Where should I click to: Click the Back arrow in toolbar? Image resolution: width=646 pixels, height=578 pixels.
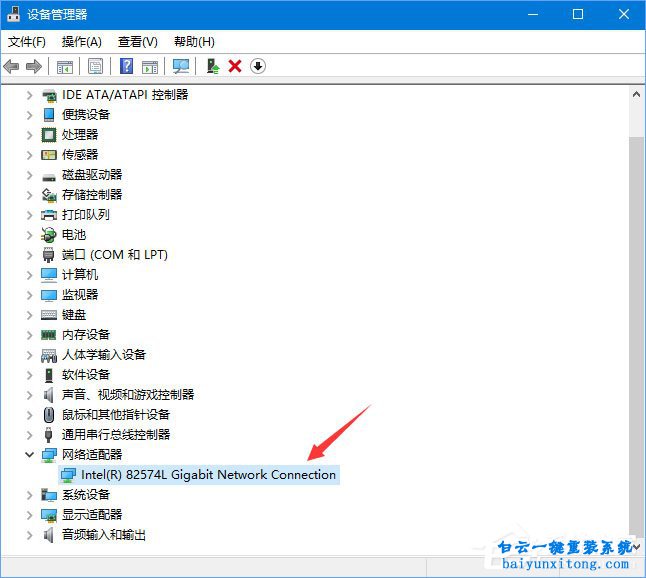pyautogui.click(x=11, y=66)
